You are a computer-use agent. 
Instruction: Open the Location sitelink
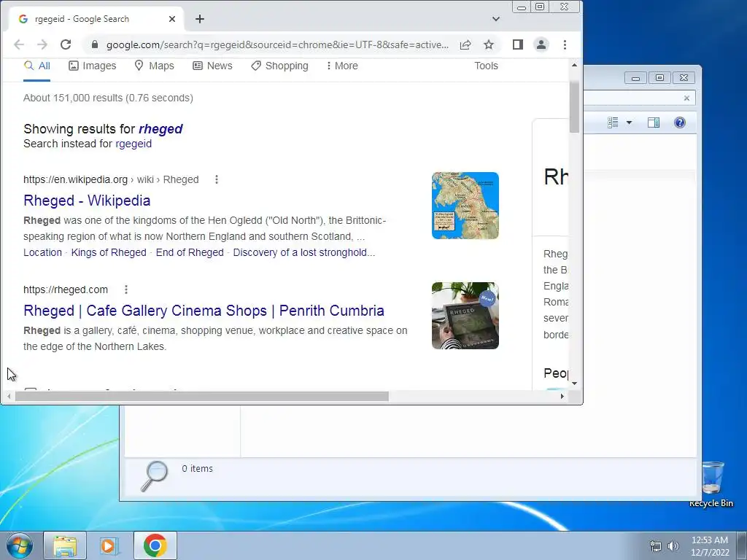tap(42, 252)
